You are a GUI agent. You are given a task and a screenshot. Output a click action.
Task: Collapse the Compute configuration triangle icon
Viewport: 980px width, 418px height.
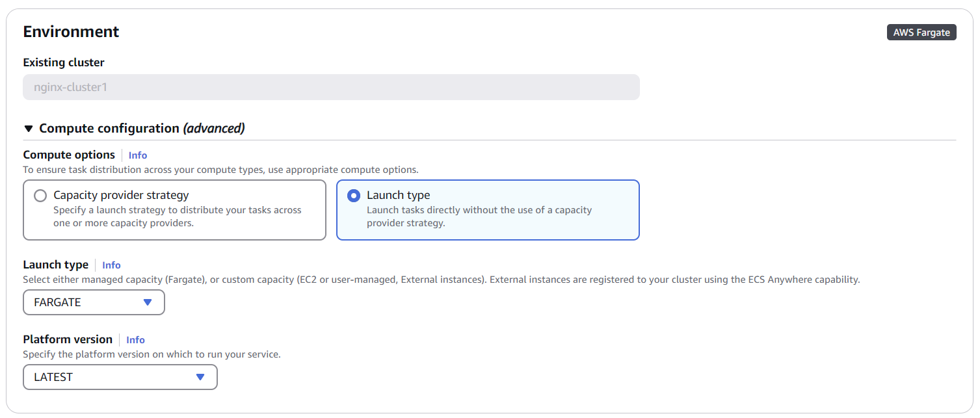(29, 129)
